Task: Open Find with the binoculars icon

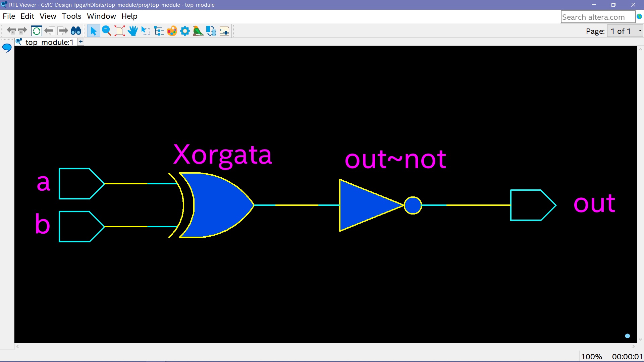Action: click(x=75, y=31)
